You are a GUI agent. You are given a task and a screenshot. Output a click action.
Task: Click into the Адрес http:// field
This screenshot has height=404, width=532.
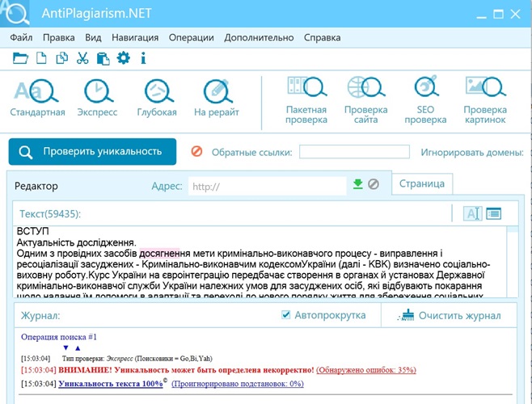coord(268,186)
